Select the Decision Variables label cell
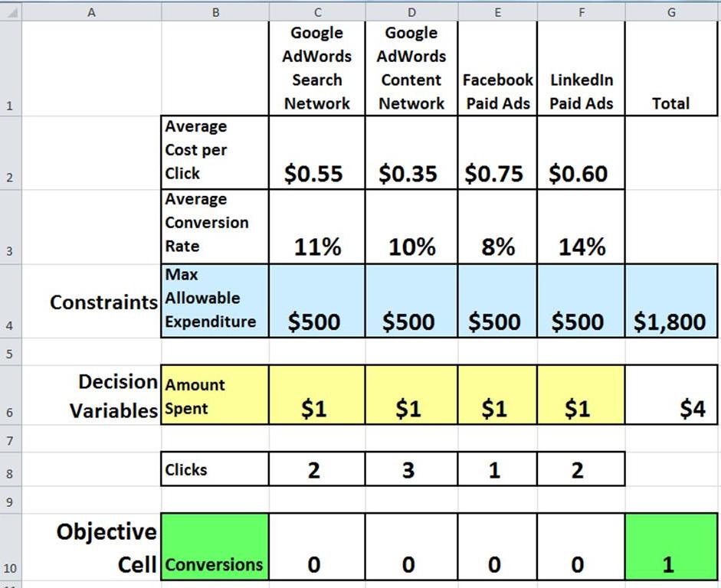The width and height of the screenshot is (721, 588). click(91, 396)
